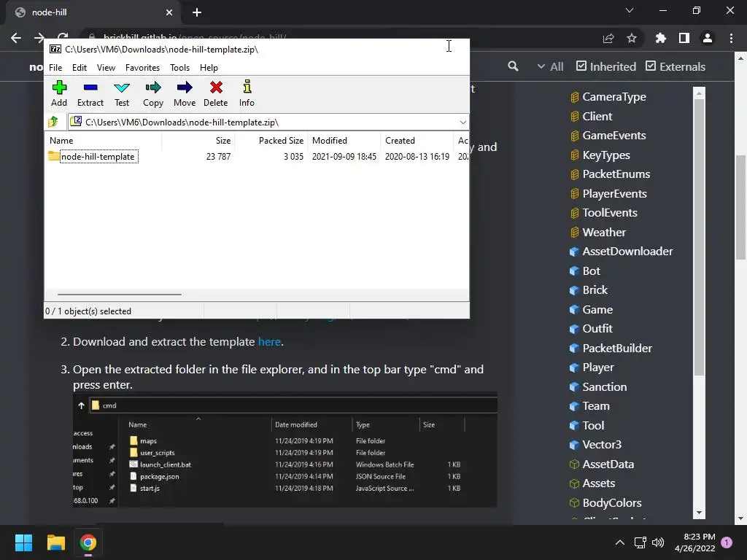Image resolution: width=747 pixels, height=560 pixels.
Task: Click the BodyColors interface icon
Action: [574, 503]
